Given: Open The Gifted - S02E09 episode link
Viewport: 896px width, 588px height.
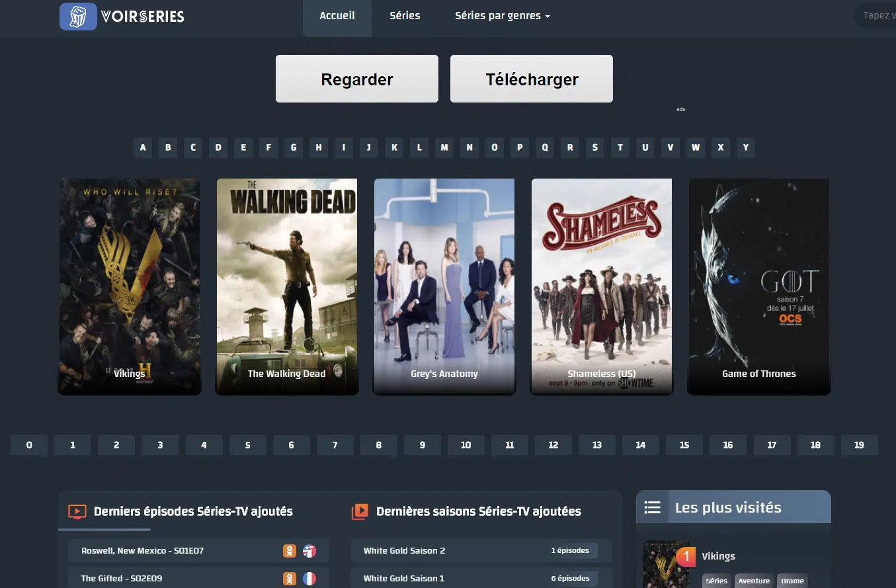Looking at the screenshot, I should 122,579.
